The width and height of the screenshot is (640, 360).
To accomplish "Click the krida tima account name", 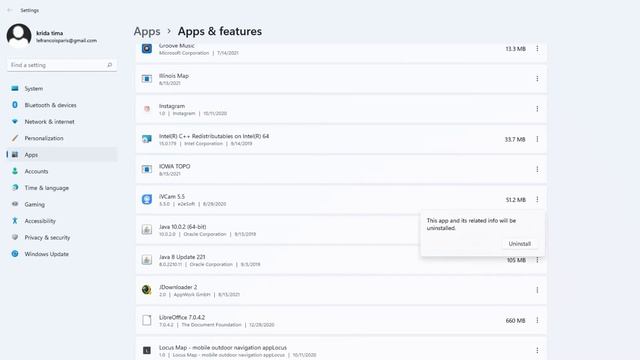I will coord(49,33).
